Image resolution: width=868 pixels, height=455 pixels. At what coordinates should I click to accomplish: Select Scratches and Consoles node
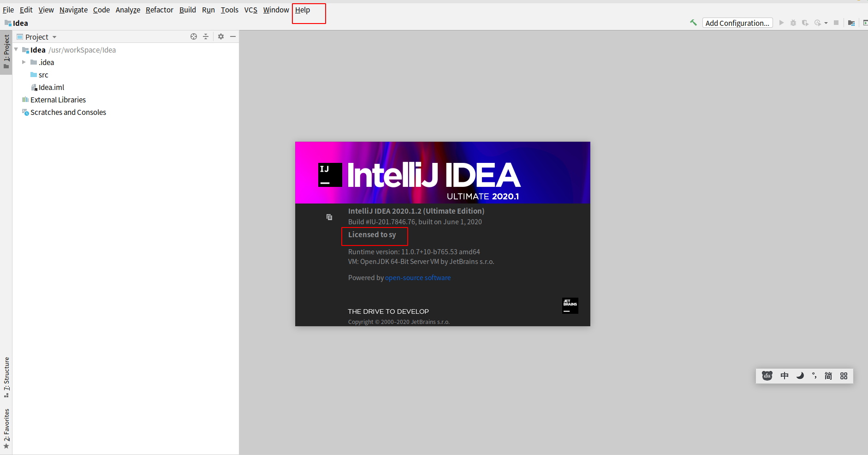tap(125, 112)
